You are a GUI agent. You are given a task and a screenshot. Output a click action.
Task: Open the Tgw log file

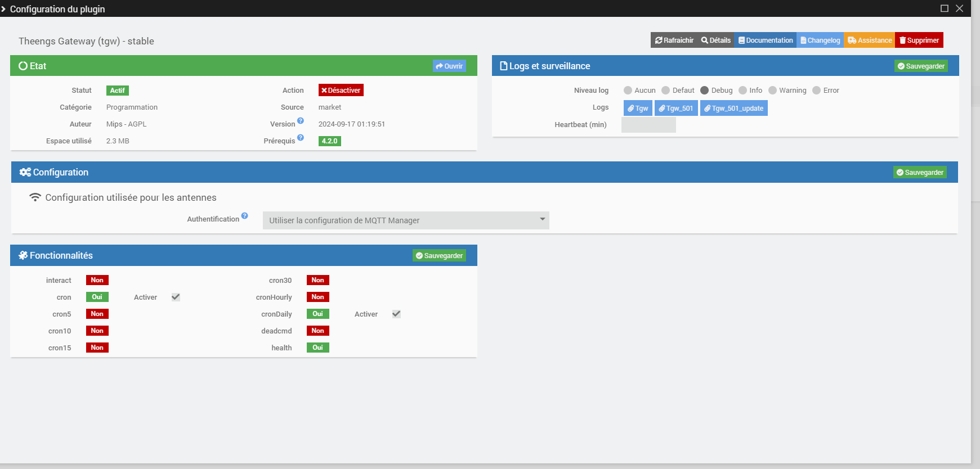(x=638, y=108)
